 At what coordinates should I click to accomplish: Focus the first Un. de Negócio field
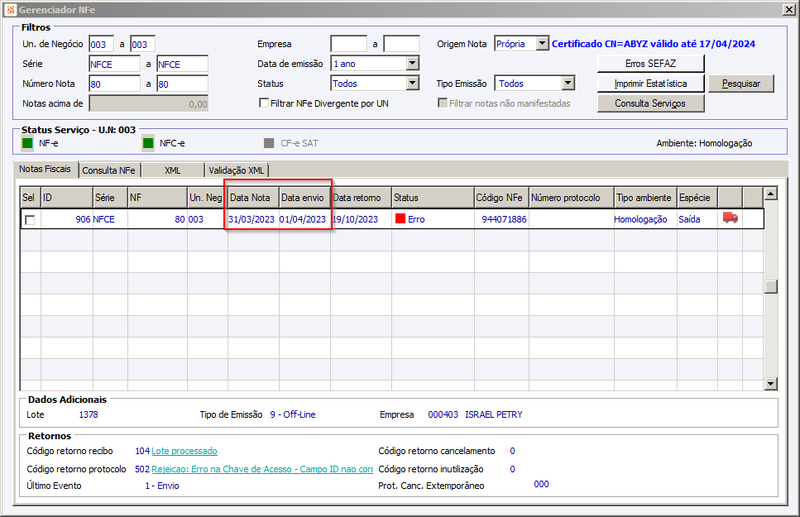(x=101, y=44)
